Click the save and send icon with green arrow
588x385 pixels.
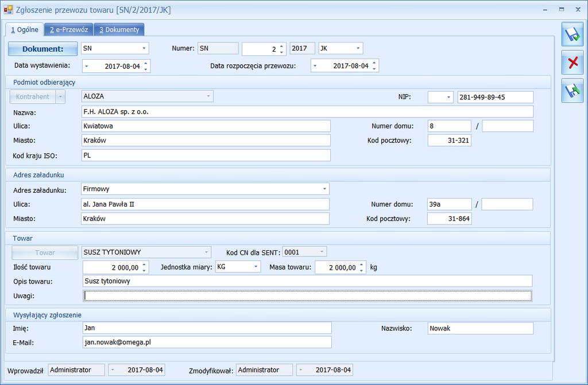coord(572,91)
